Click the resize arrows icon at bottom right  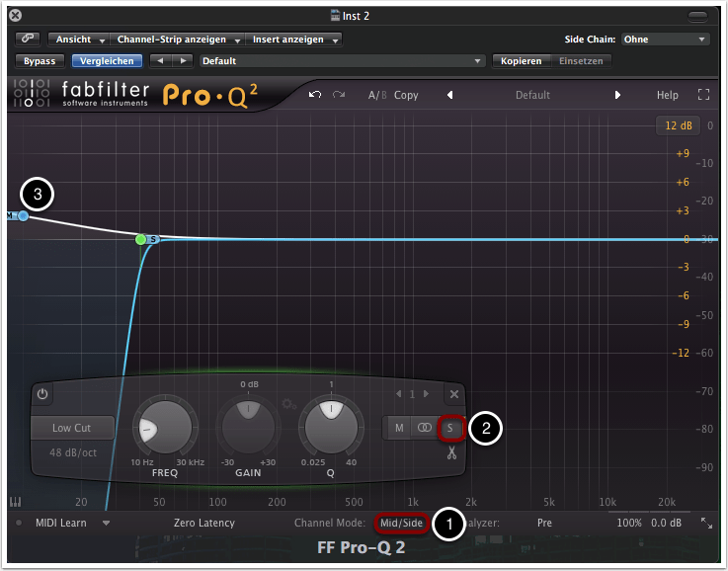tap(706, 523)
